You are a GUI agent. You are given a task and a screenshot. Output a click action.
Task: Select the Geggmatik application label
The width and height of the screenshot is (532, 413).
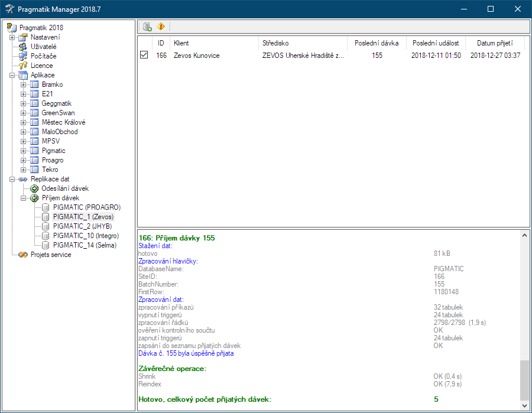[57, 104]
